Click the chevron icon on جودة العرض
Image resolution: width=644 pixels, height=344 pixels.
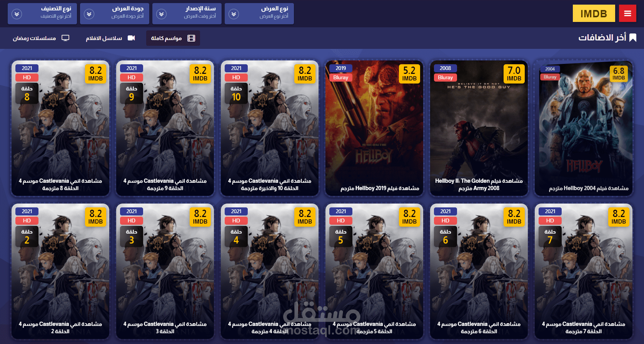89,14
